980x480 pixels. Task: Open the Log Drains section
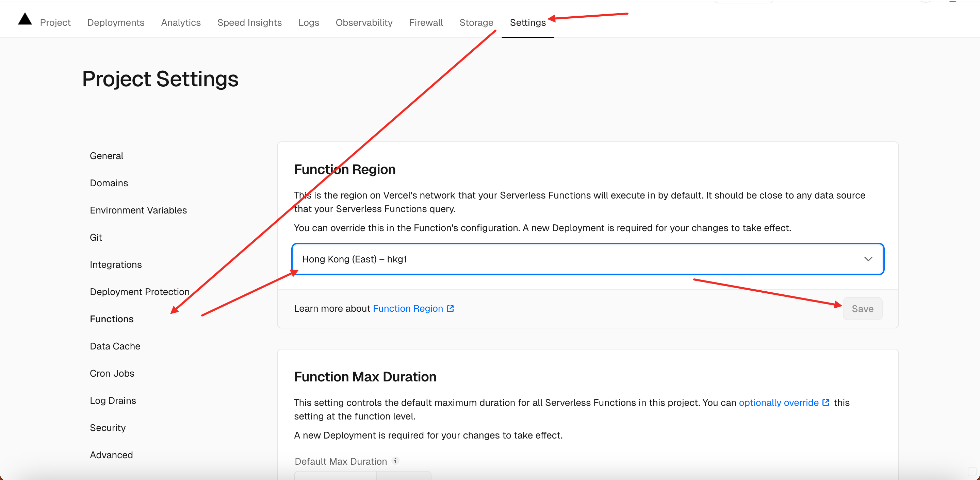point(113,400)
